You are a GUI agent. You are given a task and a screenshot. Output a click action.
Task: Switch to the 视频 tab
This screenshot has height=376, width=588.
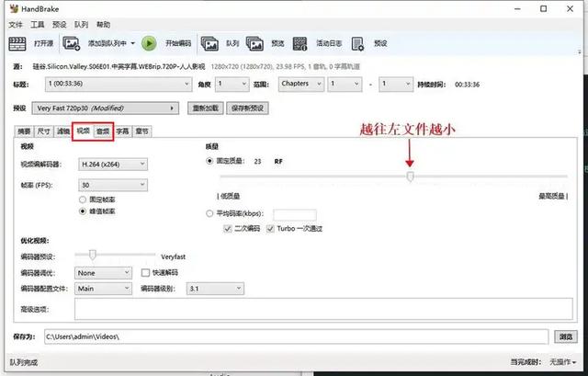click(x=83, y=131)
